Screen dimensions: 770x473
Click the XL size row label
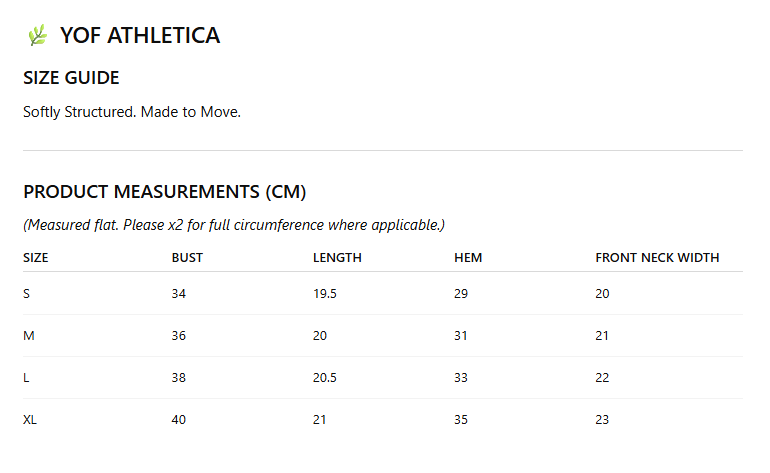(x=30, y=420)
